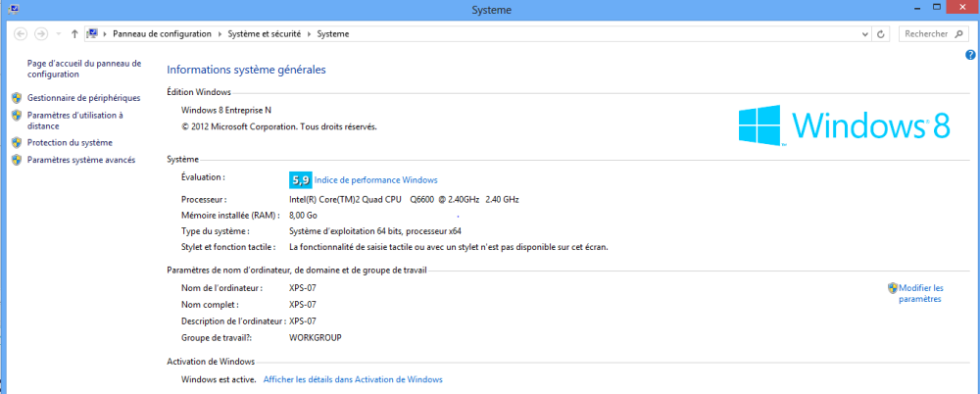
Task: Click the shield icon beside Protection du système
Action: (x=17, y=142)
